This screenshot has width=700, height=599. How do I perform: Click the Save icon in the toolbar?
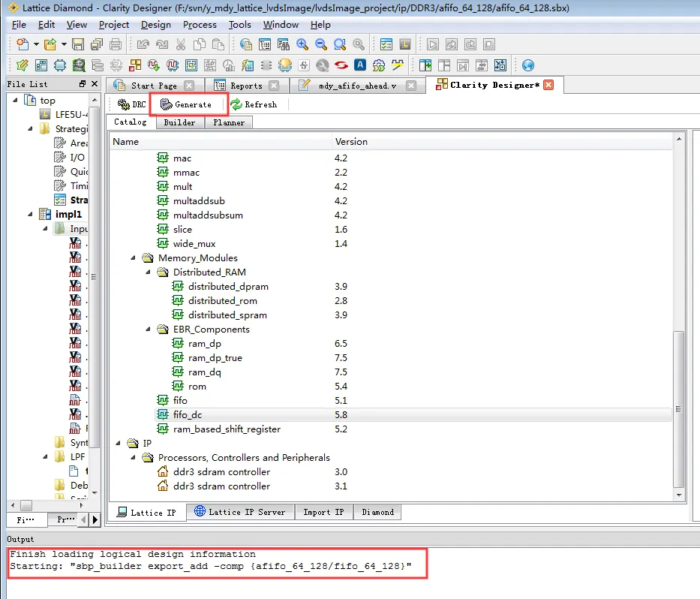point(78,44)
